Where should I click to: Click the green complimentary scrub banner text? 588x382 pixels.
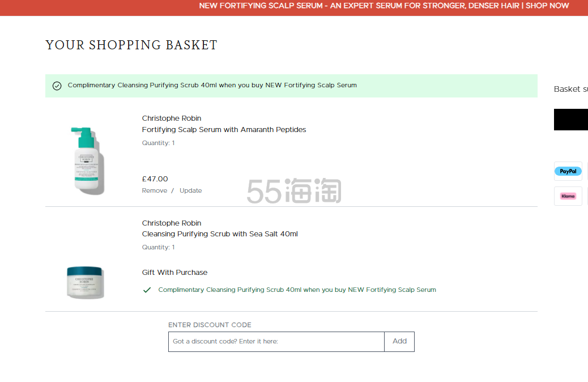(x=212, y=86)
